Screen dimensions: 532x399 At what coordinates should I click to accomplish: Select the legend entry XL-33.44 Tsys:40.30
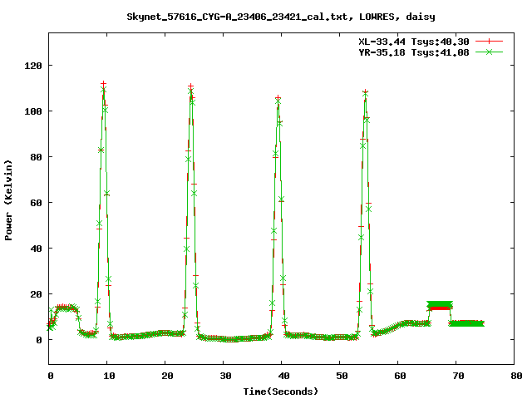[414, 42]
